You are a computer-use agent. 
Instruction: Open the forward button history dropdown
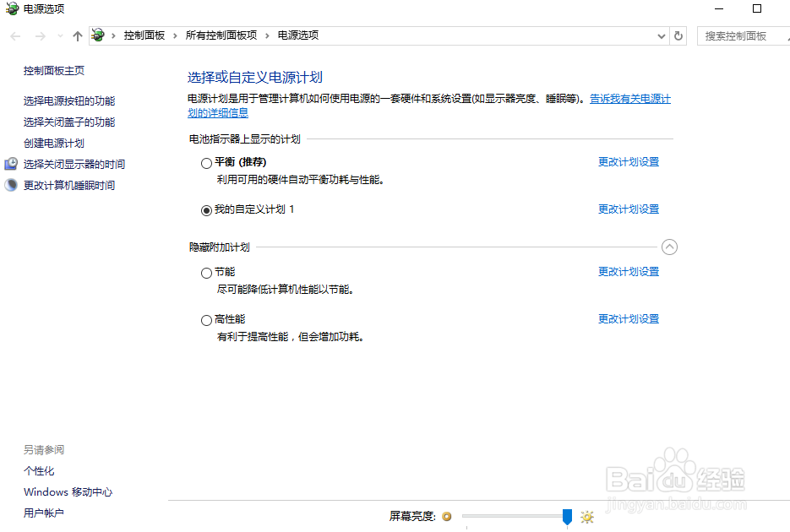[58, 35]
